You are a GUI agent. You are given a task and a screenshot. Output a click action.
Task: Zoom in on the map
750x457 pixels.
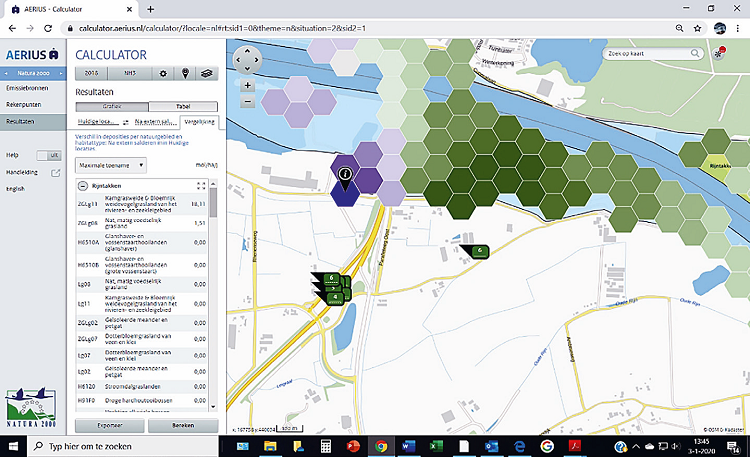tap(247, 85)
